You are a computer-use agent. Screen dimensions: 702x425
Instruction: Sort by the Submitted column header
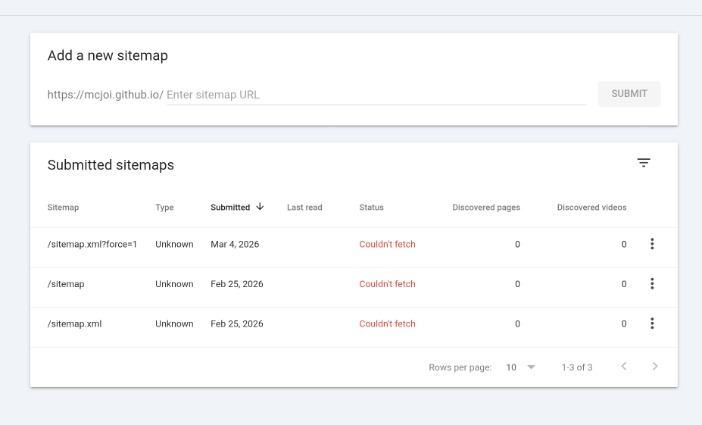230,208
